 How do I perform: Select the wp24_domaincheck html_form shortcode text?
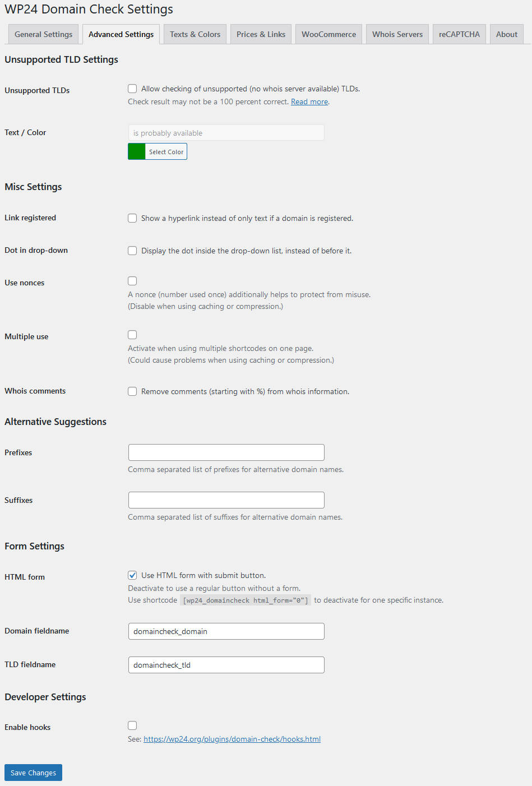click(x=246, y=600)
